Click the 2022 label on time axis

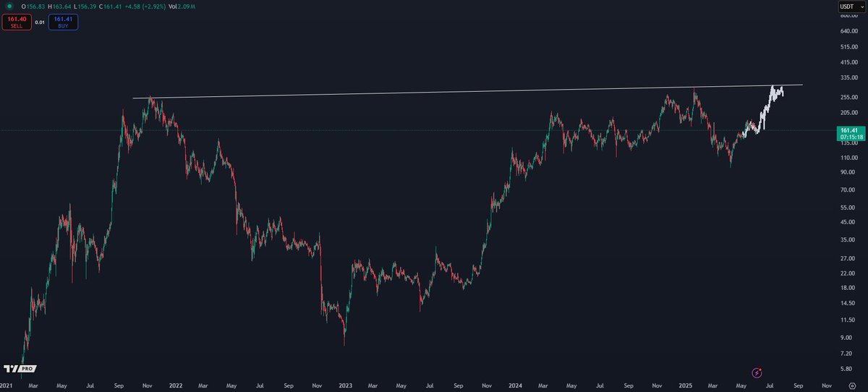(x=176, y=387)
